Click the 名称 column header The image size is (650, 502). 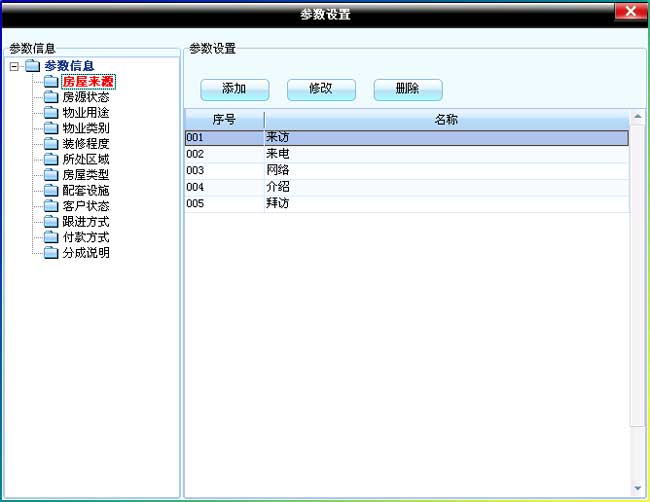[446, 120]
